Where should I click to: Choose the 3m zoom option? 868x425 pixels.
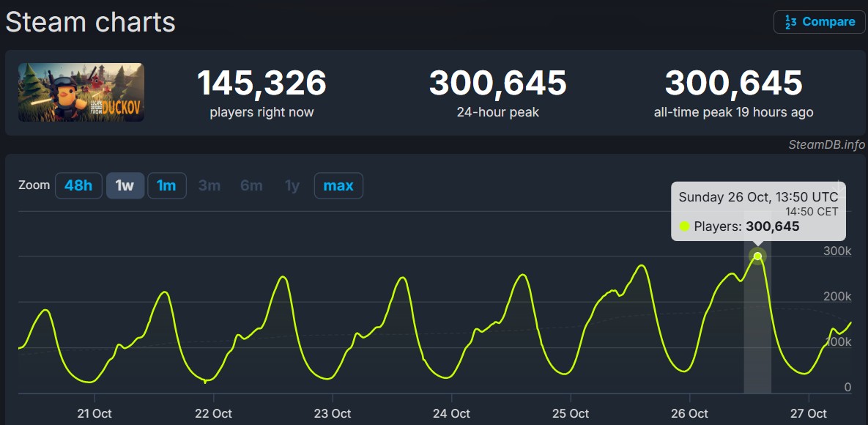click(209, 185)
